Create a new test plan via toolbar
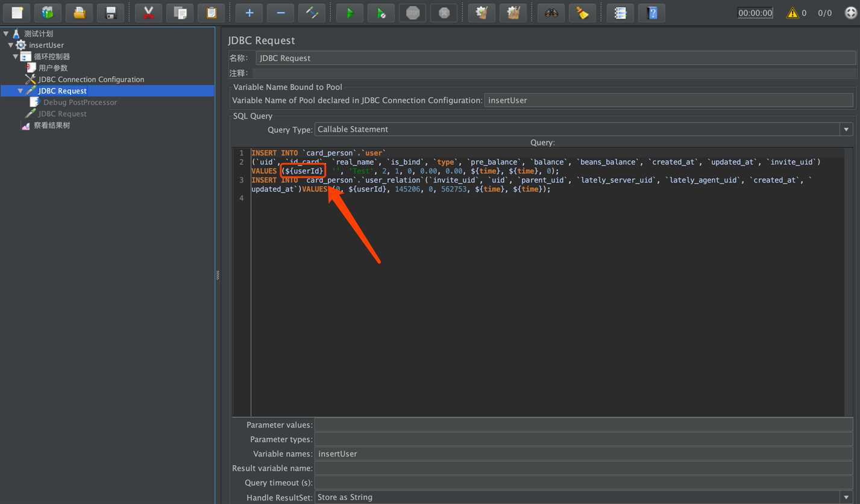The width and height of the screenshot is (860, 504). 17,13
